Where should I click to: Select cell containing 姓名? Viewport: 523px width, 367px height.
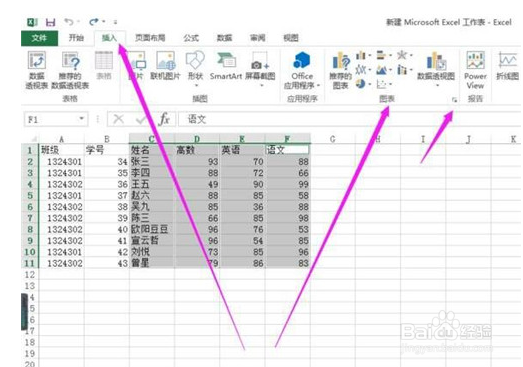coord(152,150)
